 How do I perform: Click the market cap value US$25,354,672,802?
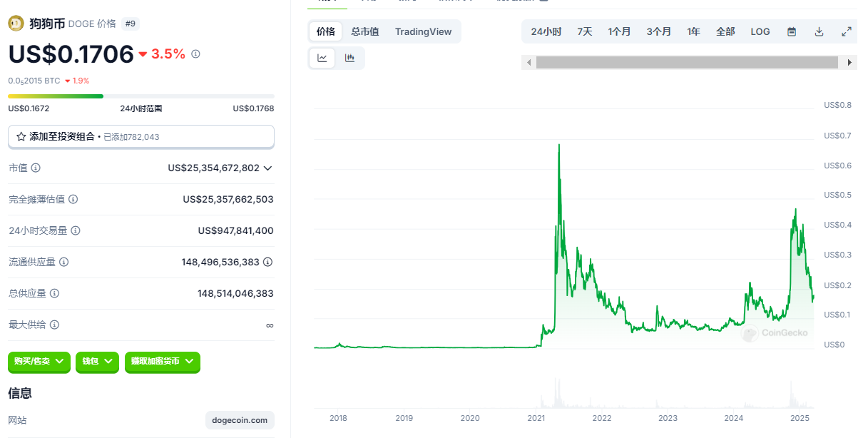tap(214, 168)
